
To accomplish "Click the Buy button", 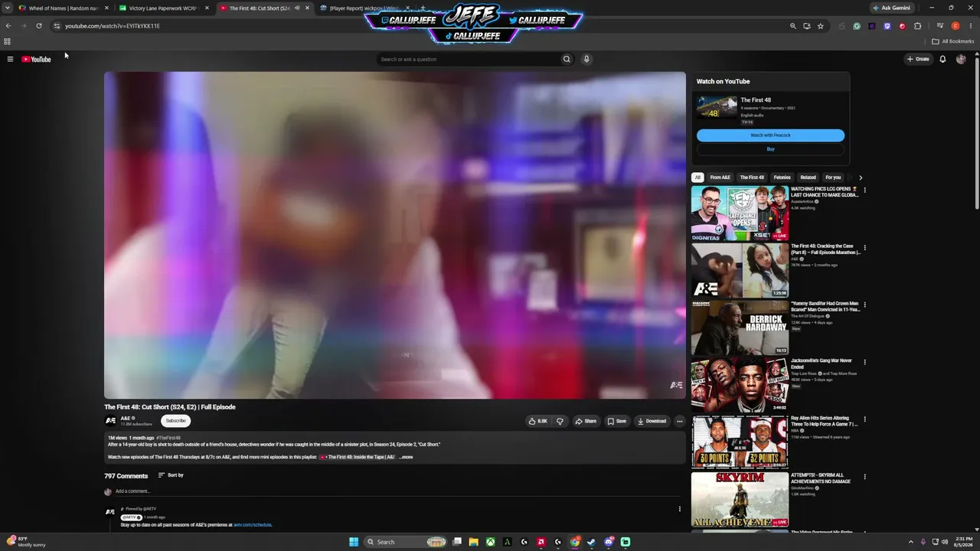I will 770,149.
